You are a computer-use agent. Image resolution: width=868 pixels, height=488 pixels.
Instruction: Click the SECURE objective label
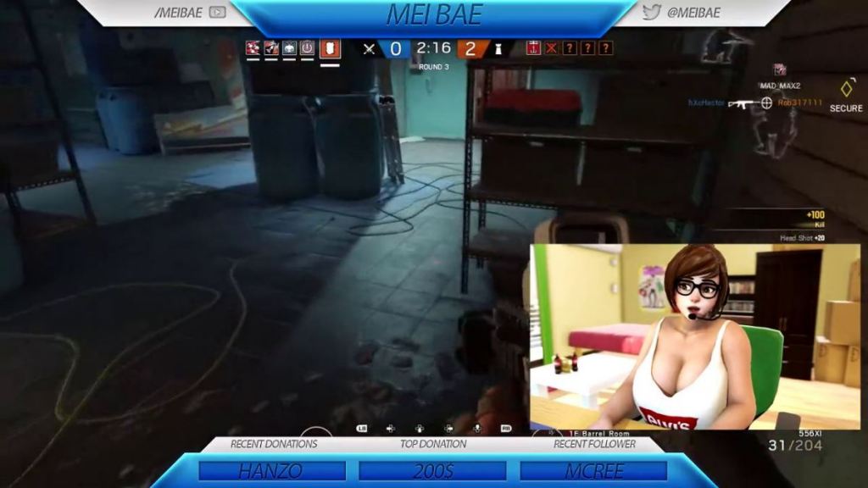point(846,108)
